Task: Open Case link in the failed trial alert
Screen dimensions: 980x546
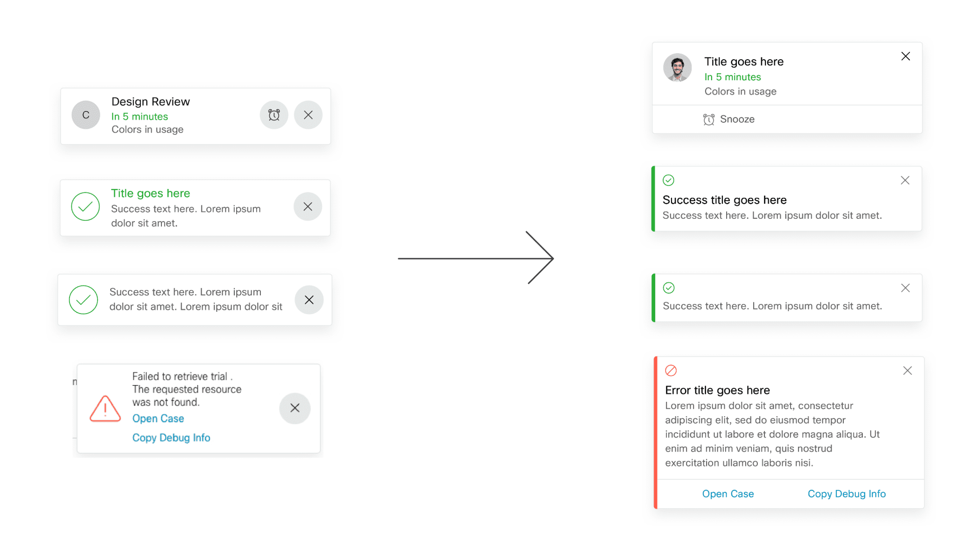Action: pyautogui.click(x=158, y=419)
